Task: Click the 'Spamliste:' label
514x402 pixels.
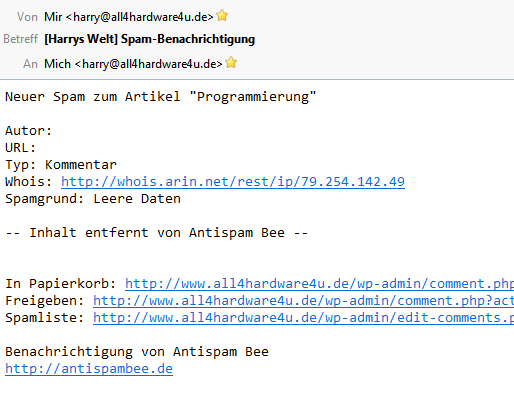Action: [45, 318]
